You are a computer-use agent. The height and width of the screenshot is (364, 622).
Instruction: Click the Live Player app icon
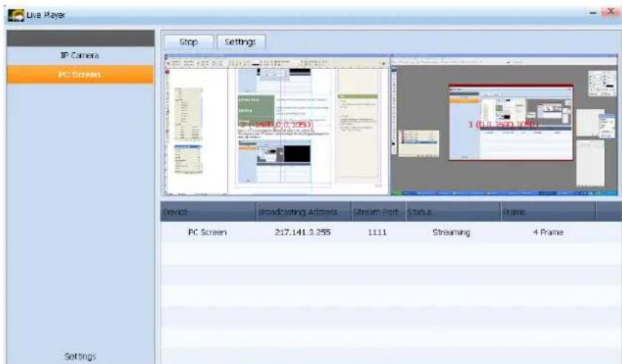pos(16,15)
